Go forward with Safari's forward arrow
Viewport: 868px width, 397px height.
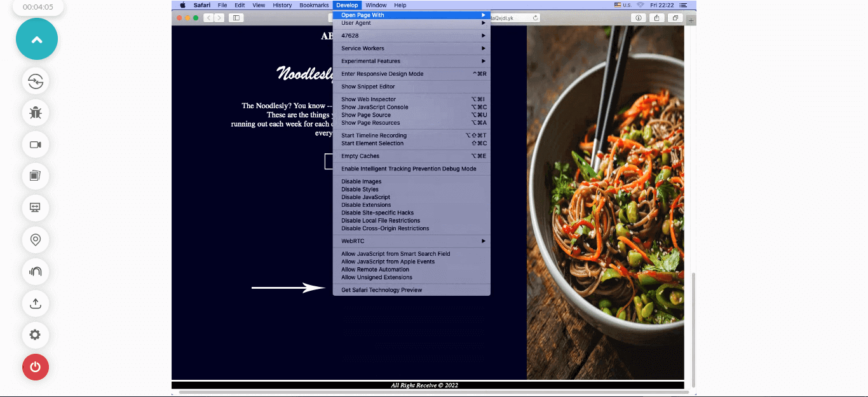[x=219, y=18]
